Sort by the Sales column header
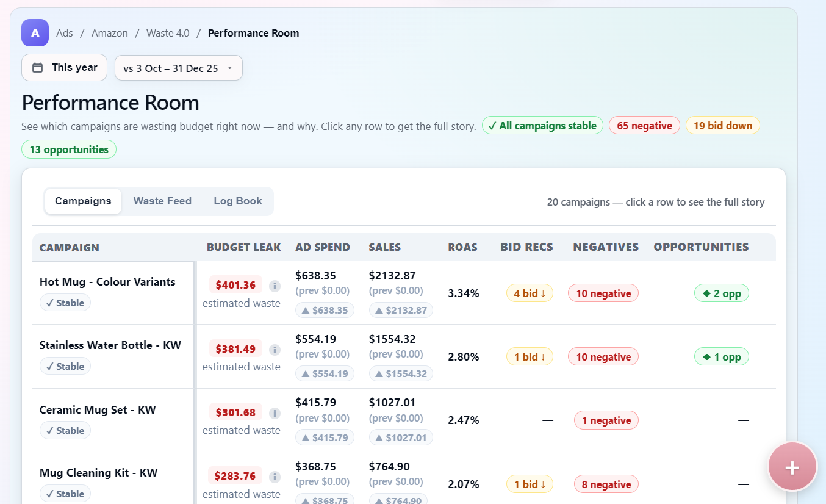826x504 pixels. [x=385, y=247]
